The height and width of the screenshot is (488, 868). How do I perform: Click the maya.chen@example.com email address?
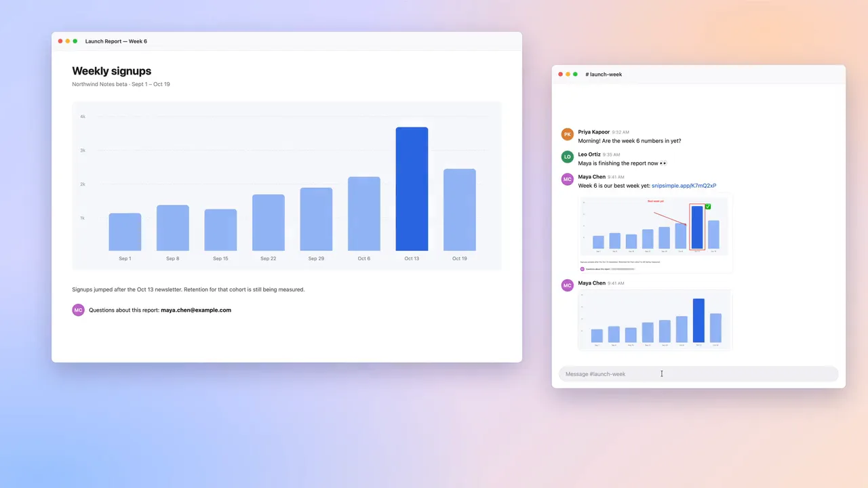196,310
